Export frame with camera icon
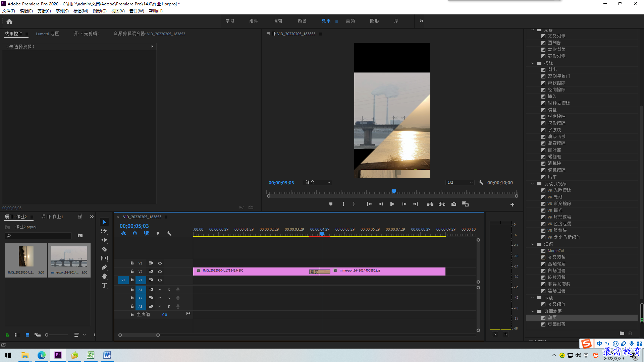644x362 pixels. pos(454,204)
